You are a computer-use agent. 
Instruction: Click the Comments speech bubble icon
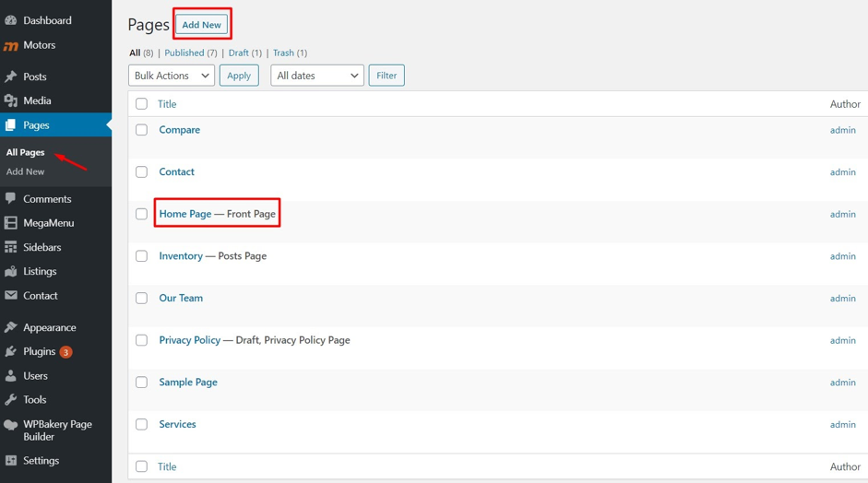point(11,198)
